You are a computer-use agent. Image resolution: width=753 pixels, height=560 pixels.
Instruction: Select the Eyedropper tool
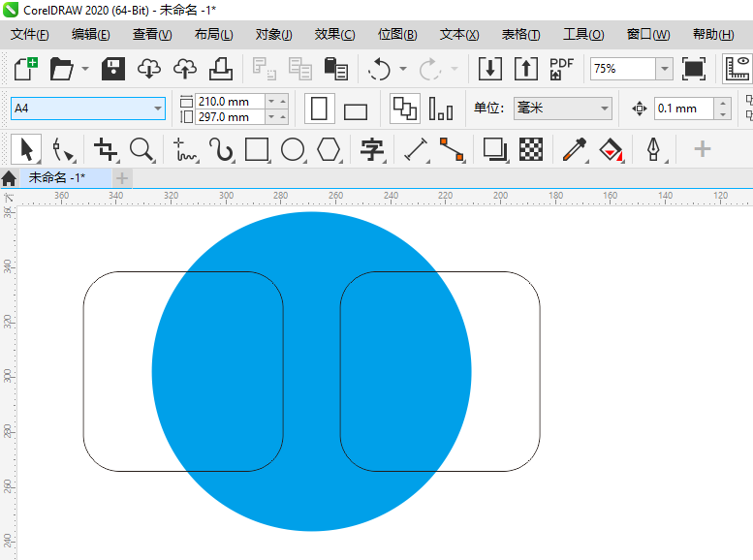tap(575, 149)
